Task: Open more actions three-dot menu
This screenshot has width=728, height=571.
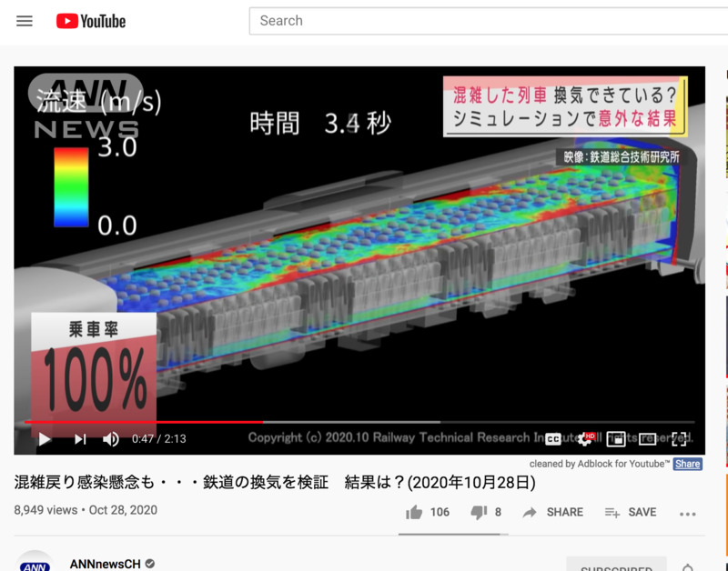Action: [687, 514]
